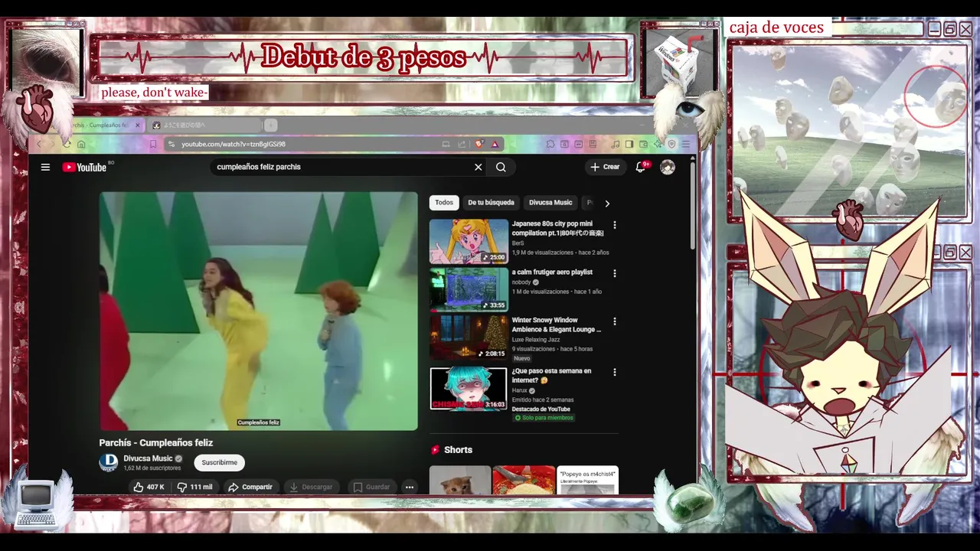Open the browser home page button
The image size is (980, 551).
point(81,144)
